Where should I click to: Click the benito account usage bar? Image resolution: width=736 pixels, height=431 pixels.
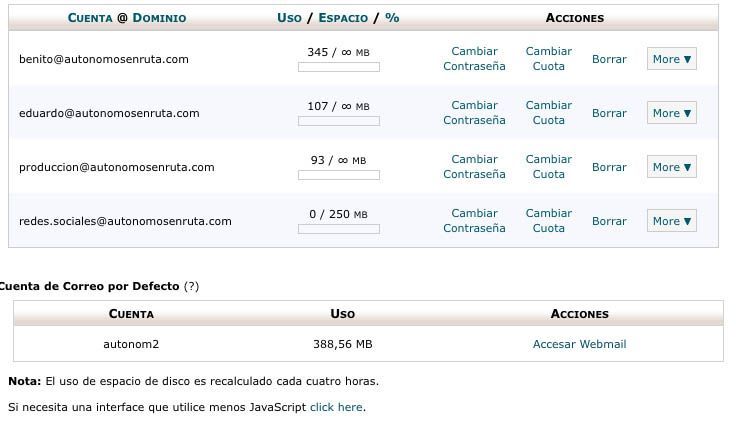tap(339, 67)
